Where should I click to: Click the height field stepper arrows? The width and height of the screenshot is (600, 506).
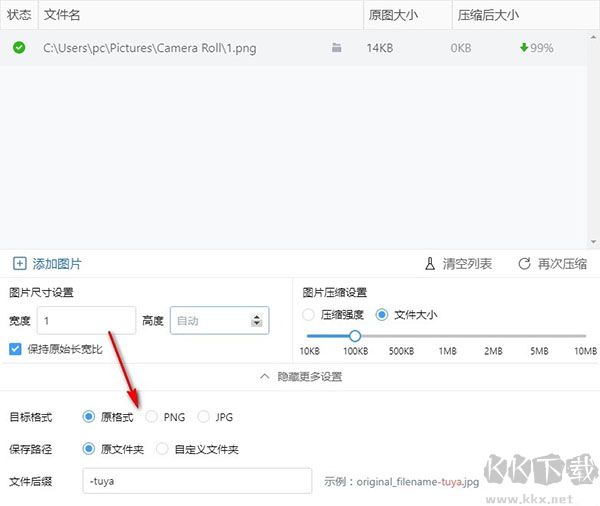pos(257,321)
